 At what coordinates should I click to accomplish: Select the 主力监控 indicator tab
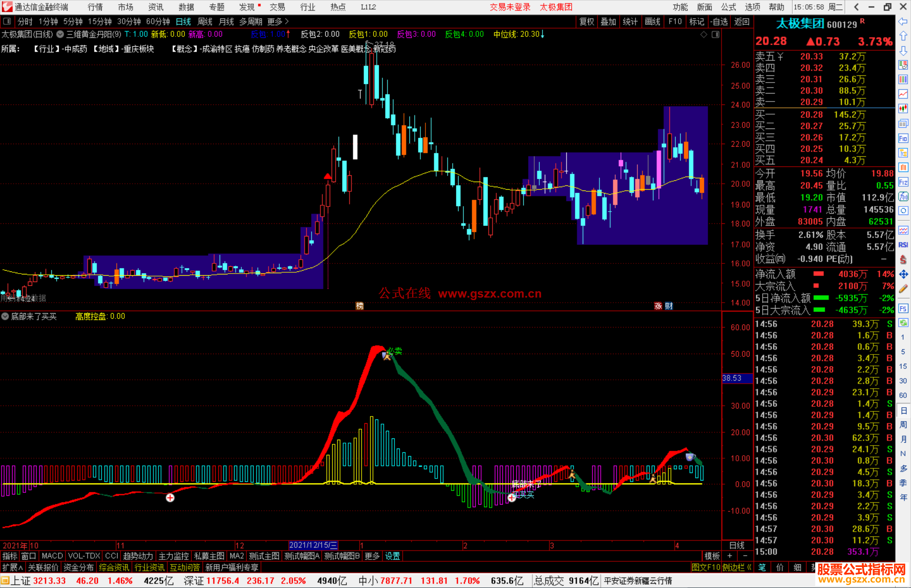point(173,556)
